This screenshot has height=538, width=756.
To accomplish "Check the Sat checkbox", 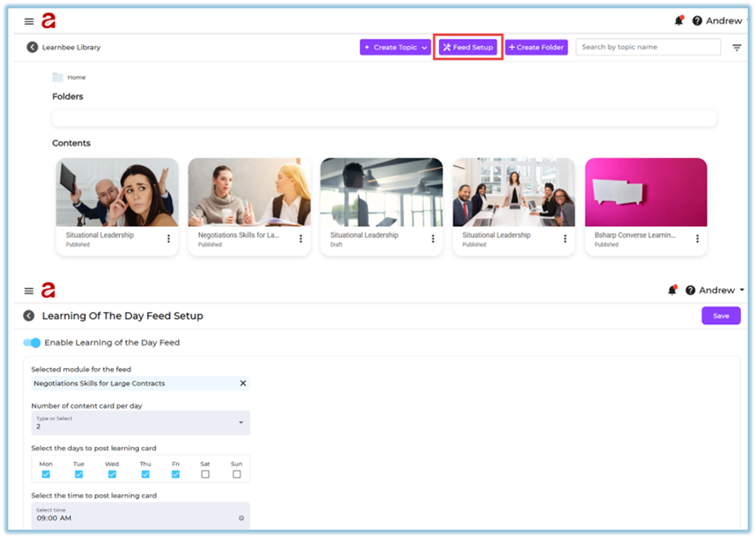I will click(205, 474).
